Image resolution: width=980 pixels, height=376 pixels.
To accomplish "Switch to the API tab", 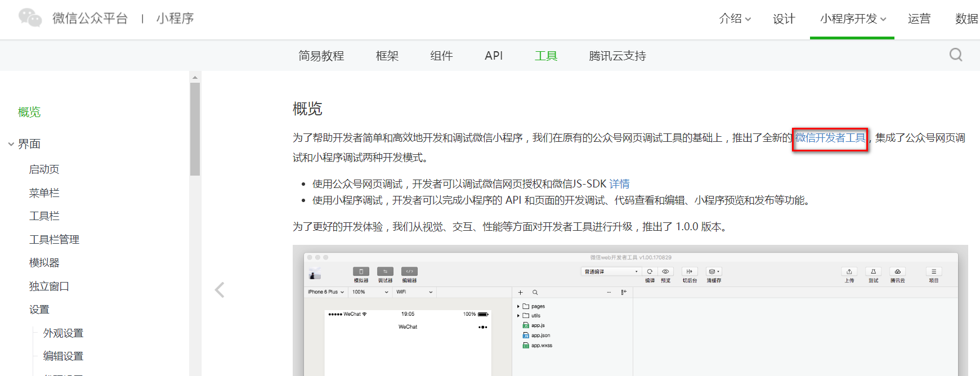I will click(x=494, y=56).
